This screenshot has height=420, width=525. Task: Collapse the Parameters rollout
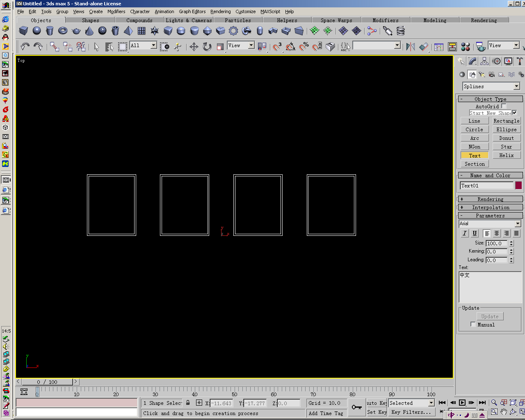coord(490,215)
